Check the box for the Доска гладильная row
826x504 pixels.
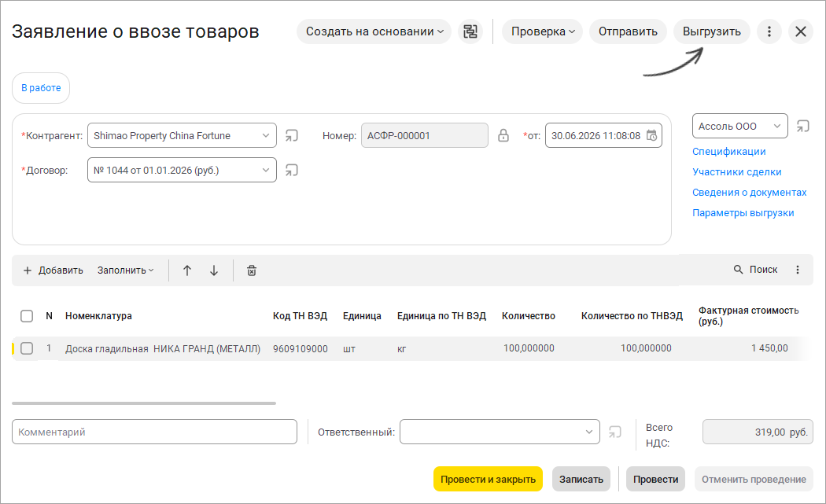point(27,348)
